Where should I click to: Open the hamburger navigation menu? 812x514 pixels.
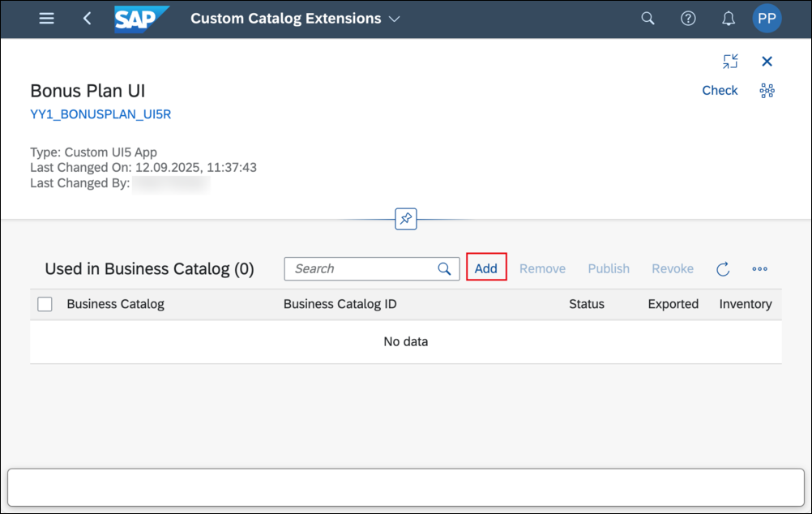47,19
